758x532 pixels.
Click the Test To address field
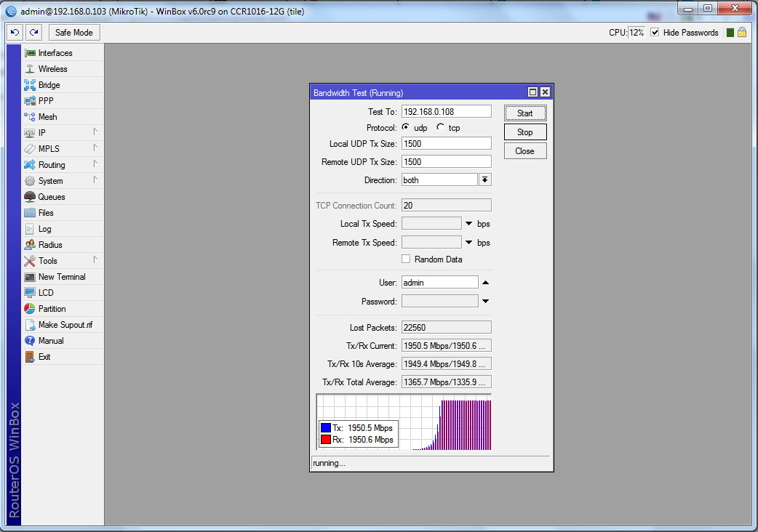(446, 110)
